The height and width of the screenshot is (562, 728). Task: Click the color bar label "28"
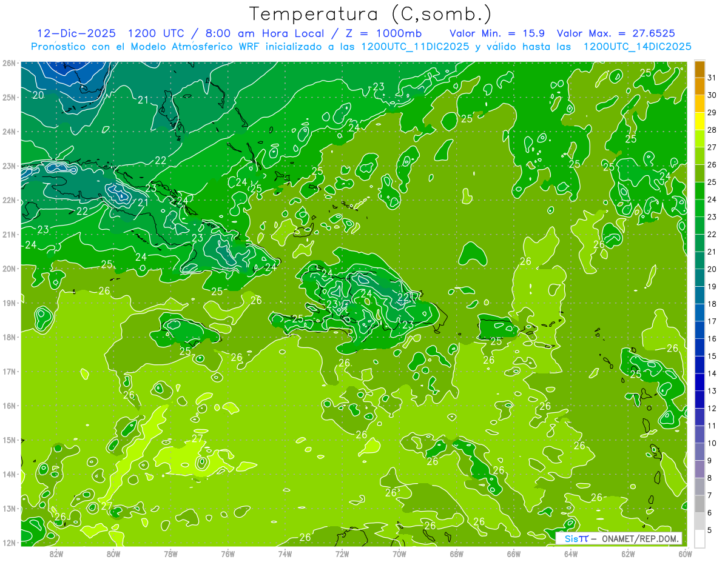712,130
